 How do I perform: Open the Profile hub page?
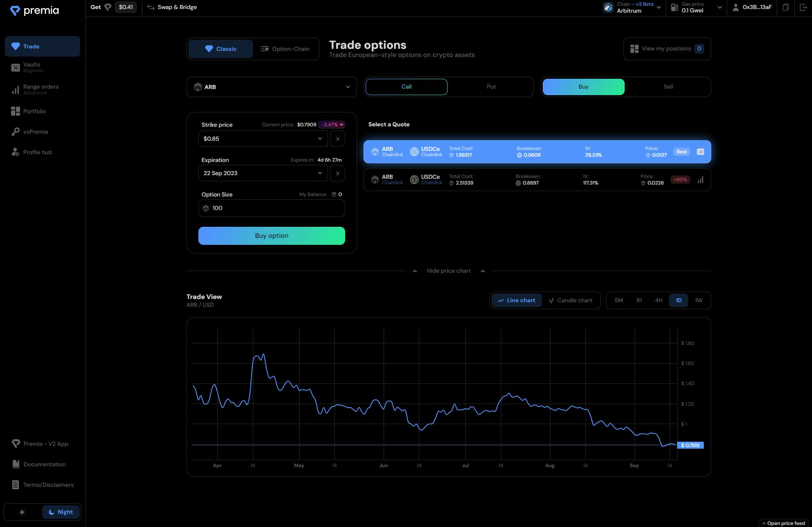37,152
